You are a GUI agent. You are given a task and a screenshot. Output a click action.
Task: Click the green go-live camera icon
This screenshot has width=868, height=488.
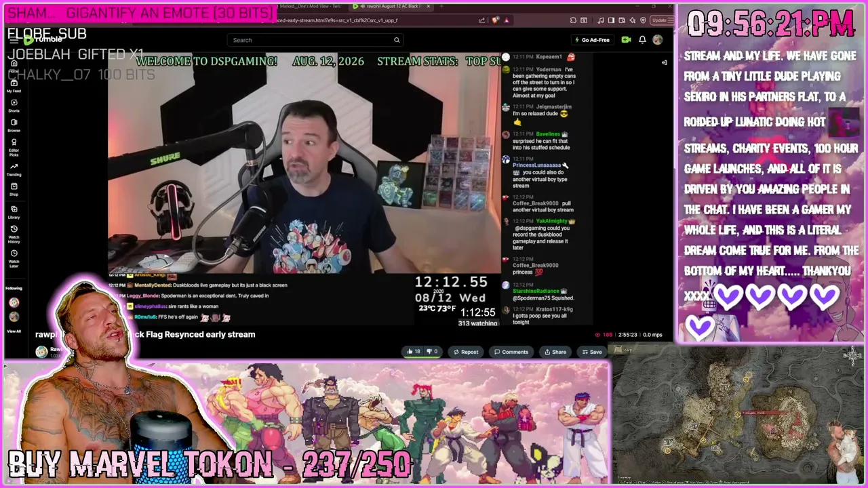pyautogui.click(x=627, y=40)
